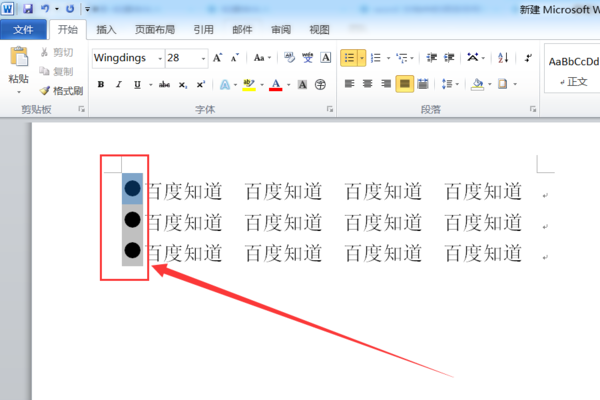
Task: Toggle Underline formatting
Action: pyautogui.click(x=137, y=84)
